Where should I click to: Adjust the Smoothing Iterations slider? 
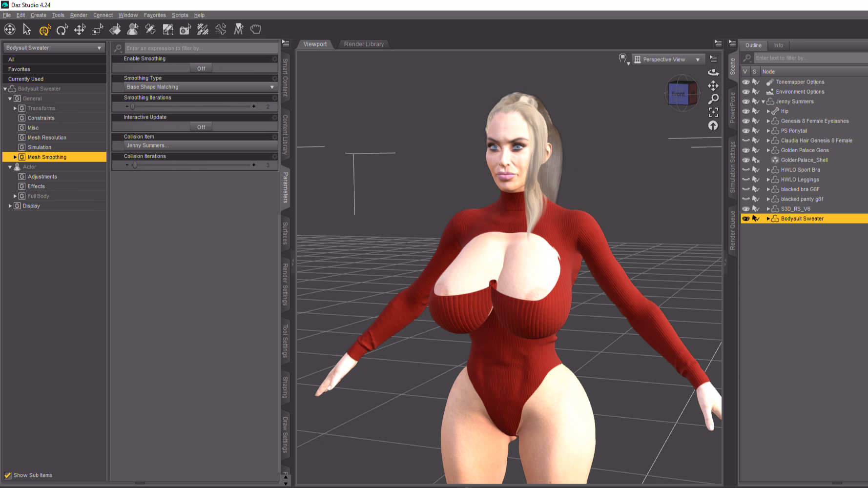click(190, 106)
